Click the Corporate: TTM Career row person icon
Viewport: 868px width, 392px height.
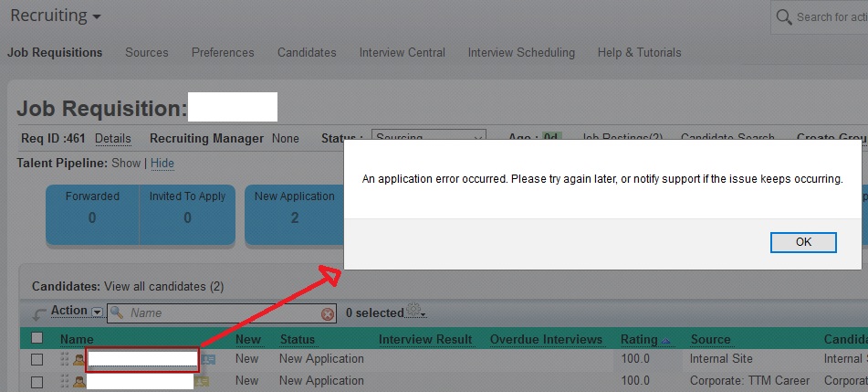tap(79, 382)
